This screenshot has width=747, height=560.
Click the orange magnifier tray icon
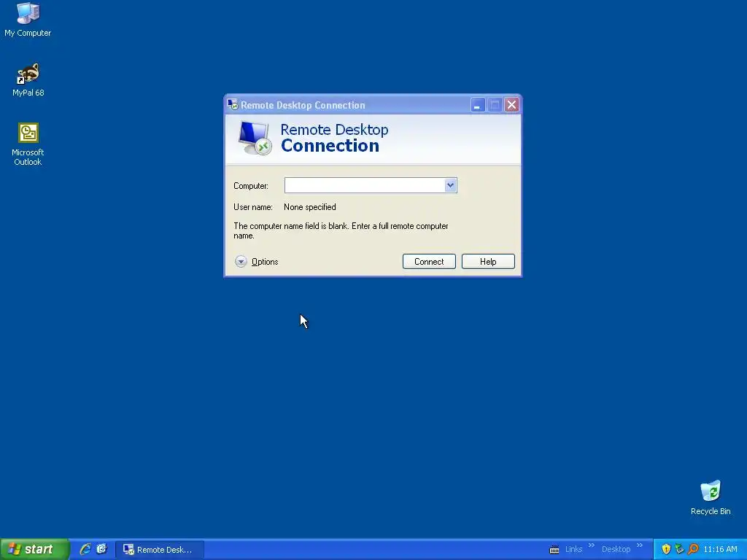tap(693, 549)
